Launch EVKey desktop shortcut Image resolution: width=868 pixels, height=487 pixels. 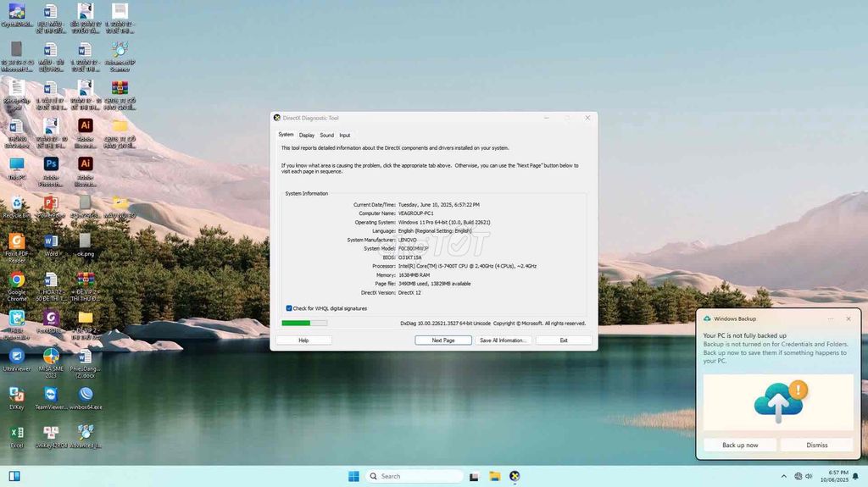[17, 398]
